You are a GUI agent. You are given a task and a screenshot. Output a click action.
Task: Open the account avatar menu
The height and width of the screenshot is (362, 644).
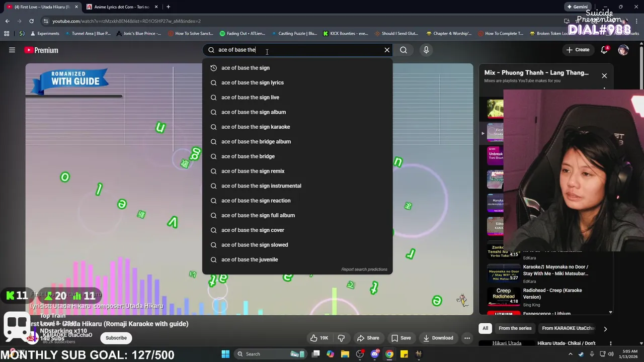point(623,50)
